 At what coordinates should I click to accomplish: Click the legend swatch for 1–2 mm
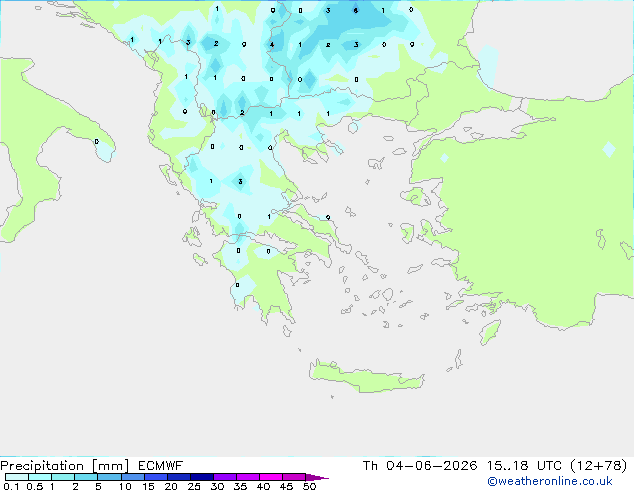[x=63, y=477]
